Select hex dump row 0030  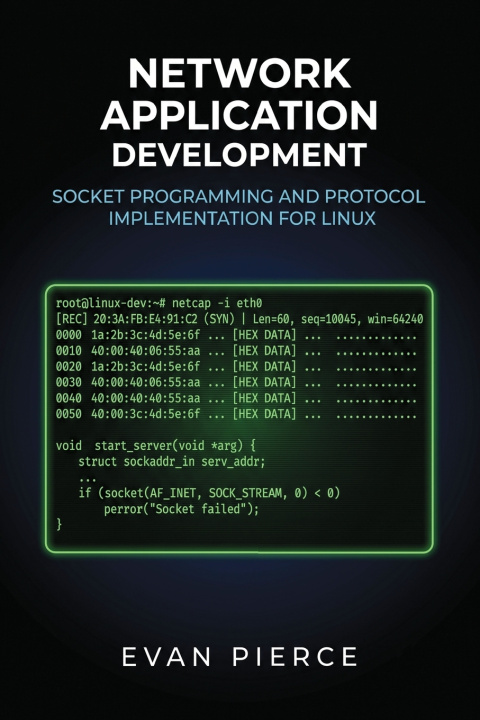click(x=236, y=382)
